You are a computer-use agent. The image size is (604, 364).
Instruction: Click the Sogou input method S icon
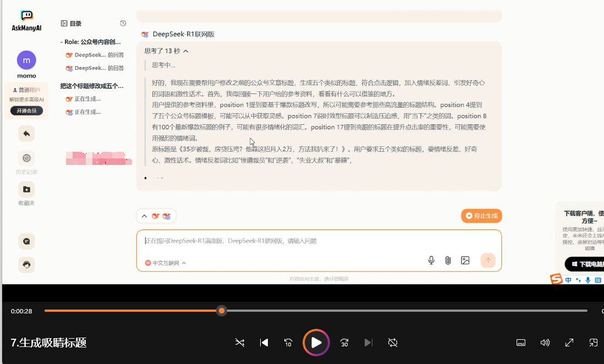(x=556, y=279)
